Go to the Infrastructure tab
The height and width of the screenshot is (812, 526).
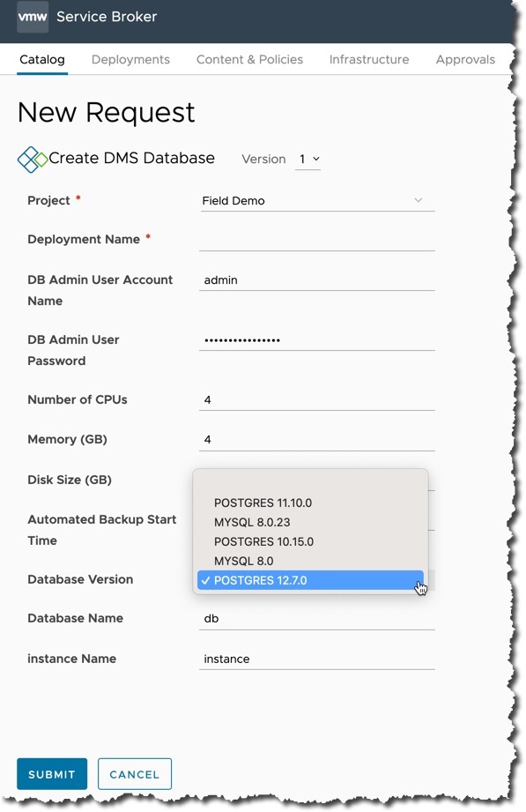[369, 60]
